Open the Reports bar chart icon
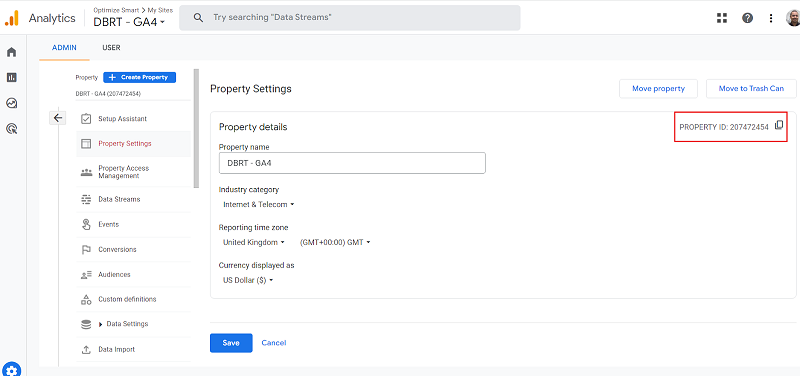This screenshot has width=800, height=376. tap(11, 78)
